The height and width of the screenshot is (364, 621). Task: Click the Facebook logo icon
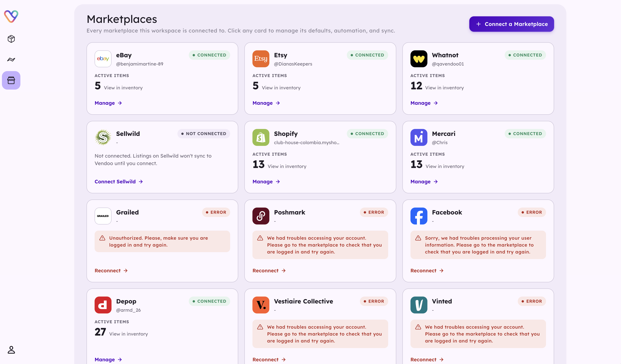pyautogui.click(x=419, y=216)
